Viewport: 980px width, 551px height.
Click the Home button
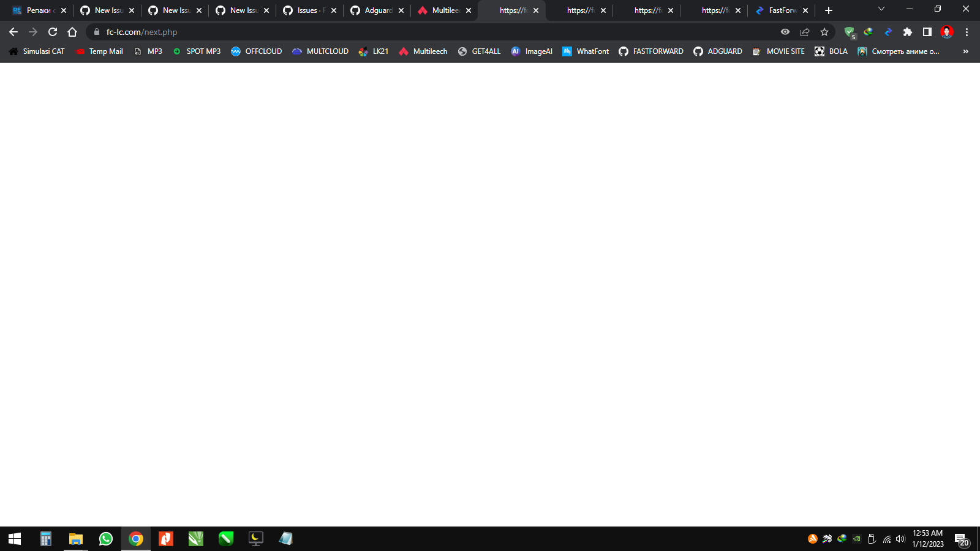73,32
